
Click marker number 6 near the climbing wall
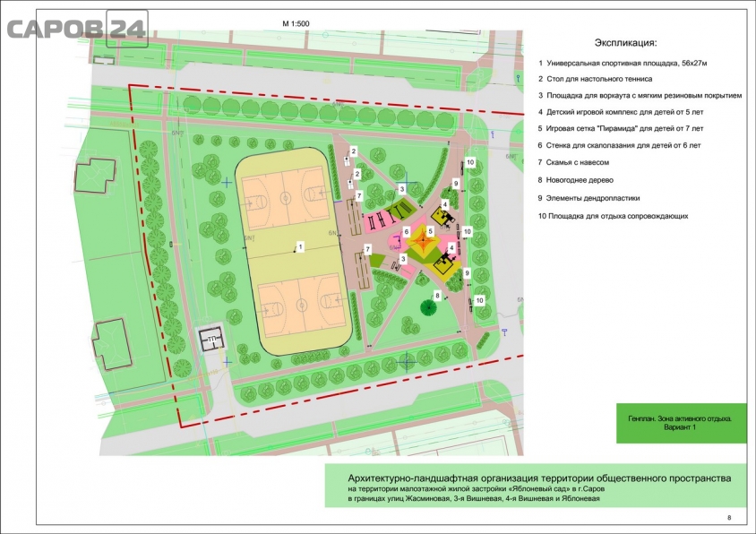pyautogui.click(x=407, y=231)
